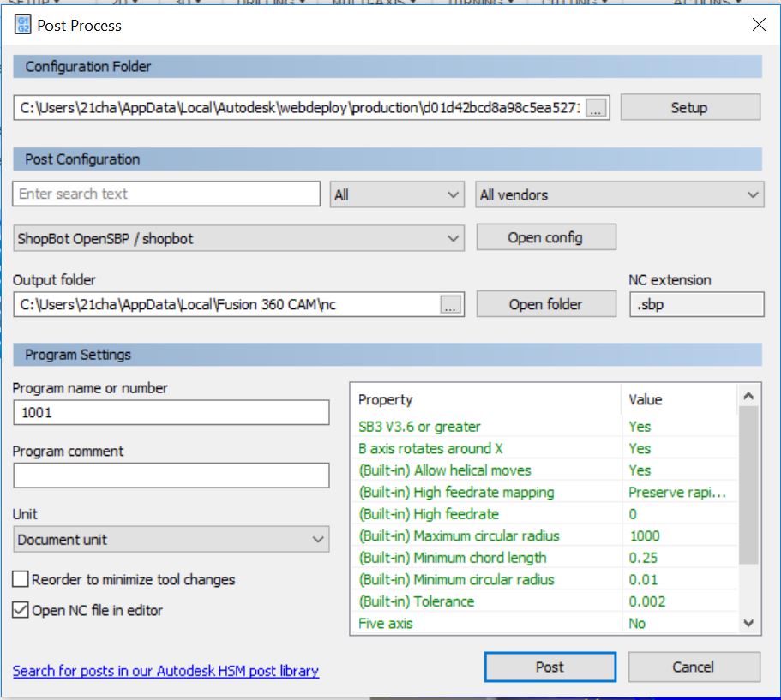Close the Post Process dialog
The width and height of the screenshot is (781, 700).
coord(759,24)
